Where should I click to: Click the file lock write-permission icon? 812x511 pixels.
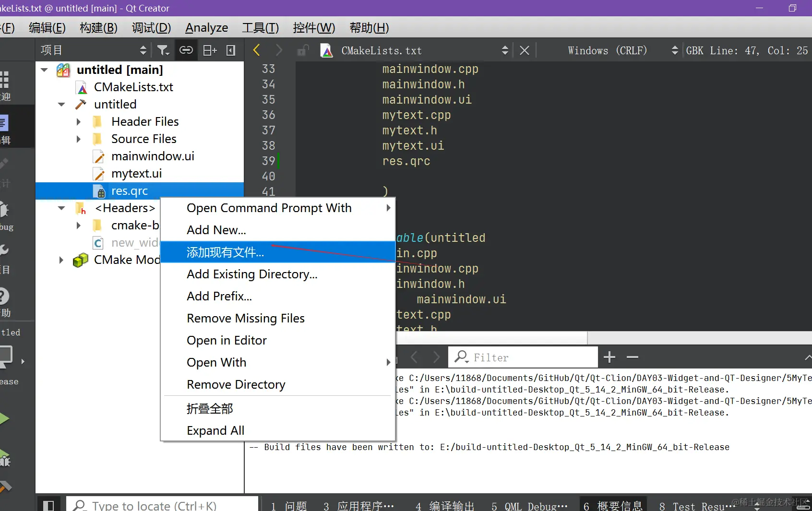pyautogui.click(x=302, y=50)
